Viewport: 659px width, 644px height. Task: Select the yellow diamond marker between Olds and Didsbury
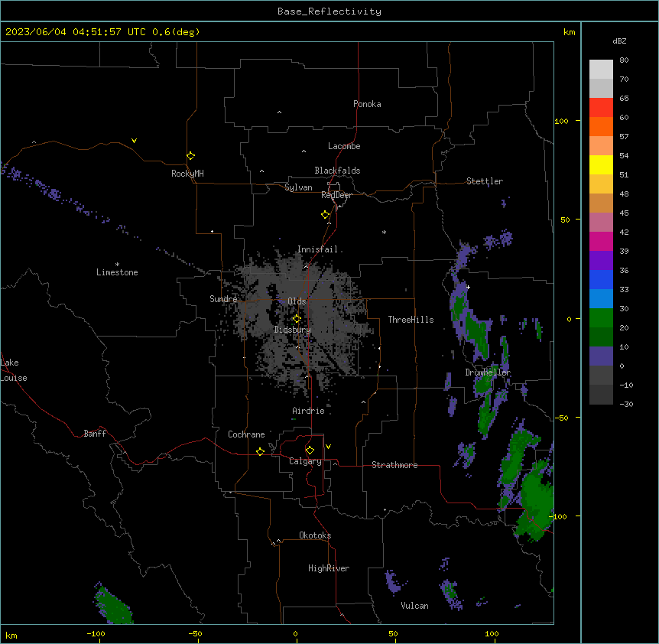(x=297, y=319)
